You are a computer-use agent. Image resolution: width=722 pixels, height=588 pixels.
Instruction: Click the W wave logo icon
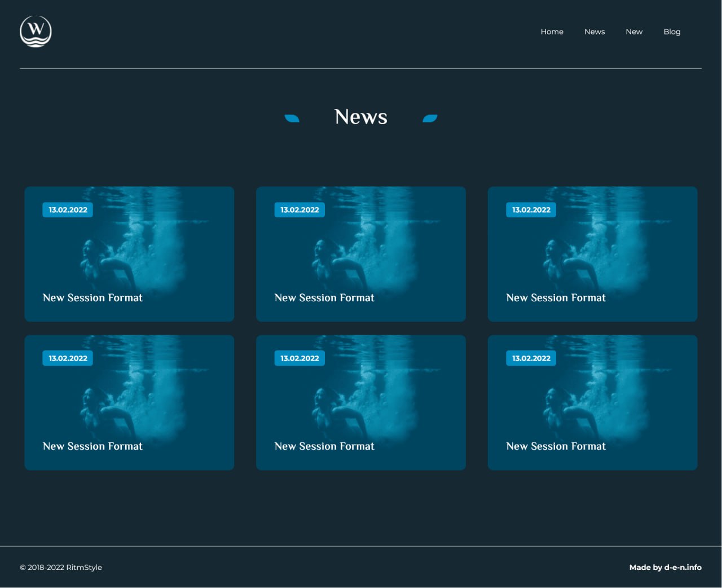click(x=36, y=32)
